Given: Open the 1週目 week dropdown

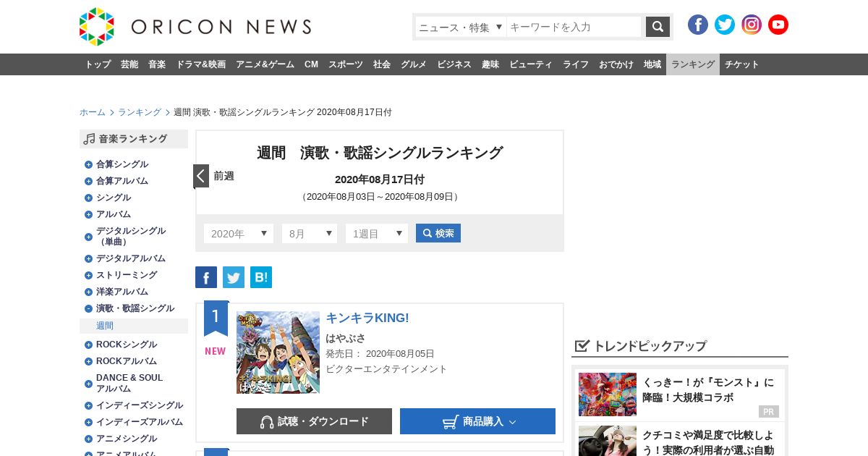Looking at the screenshot, I should coord(377,233).
